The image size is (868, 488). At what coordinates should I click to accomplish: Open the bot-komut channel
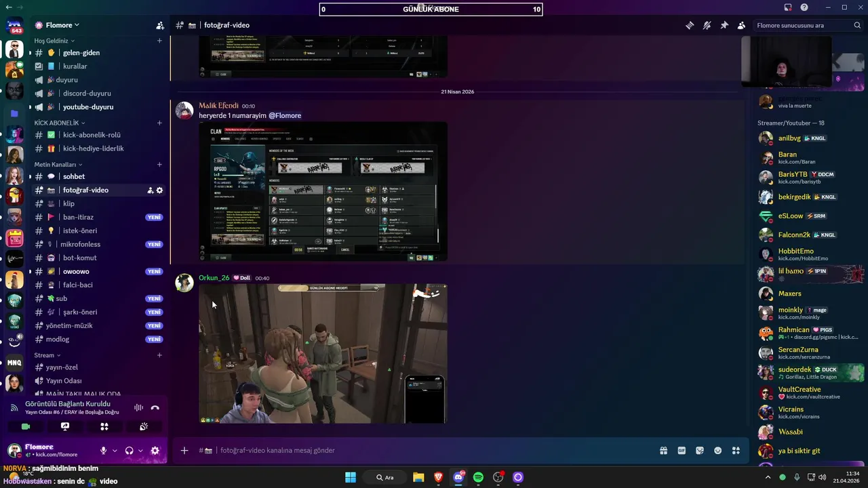[x=99, y=258]
